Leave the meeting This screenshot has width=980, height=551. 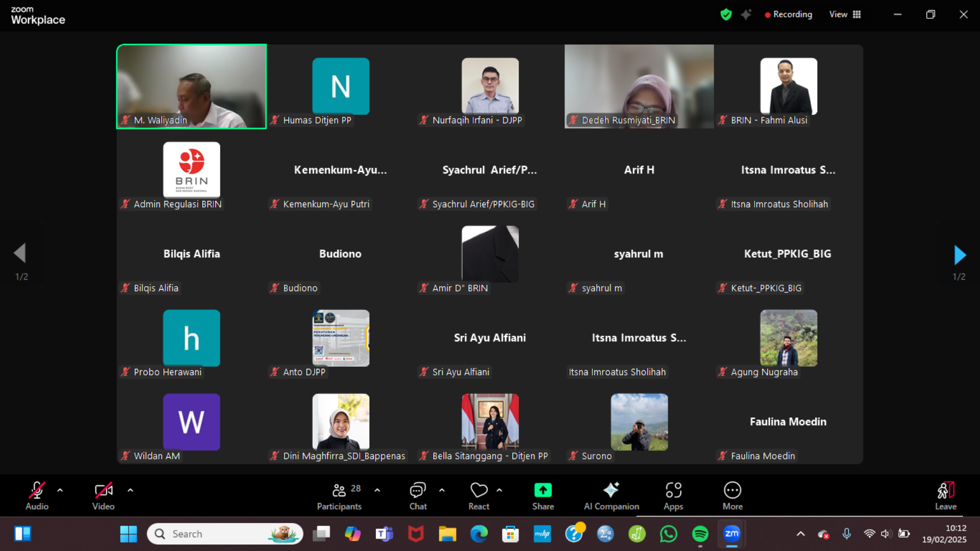tap(946, 495)
